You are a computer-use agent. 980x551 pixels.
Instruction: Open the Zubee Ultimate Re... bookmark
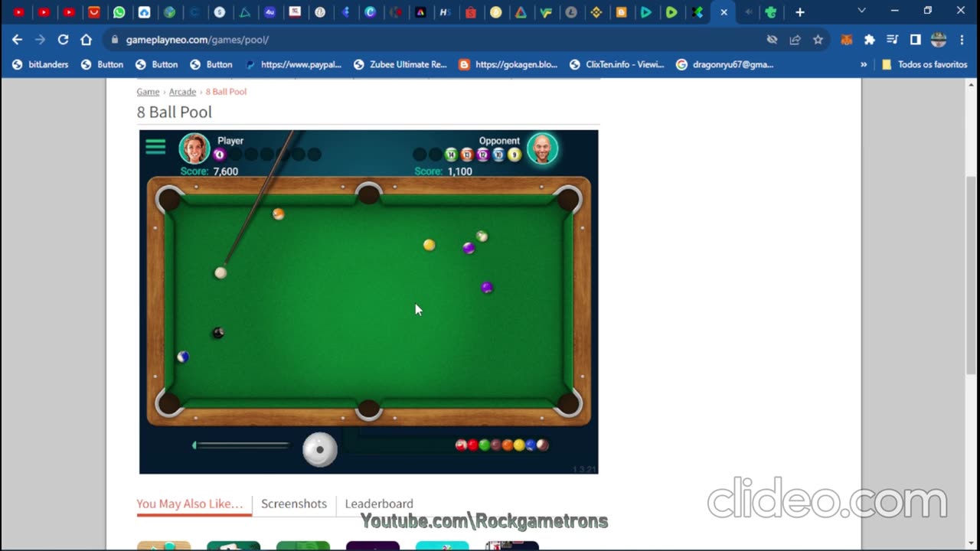coord(401,65)
